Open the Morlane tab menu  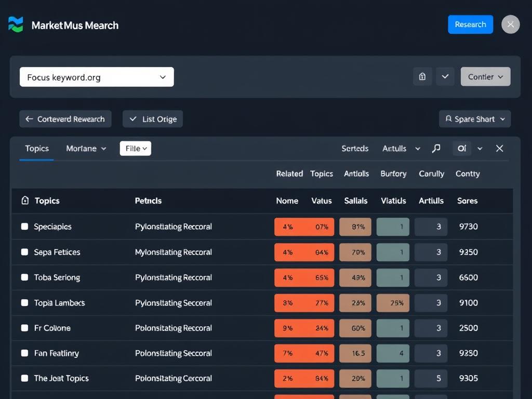point(85,148)
